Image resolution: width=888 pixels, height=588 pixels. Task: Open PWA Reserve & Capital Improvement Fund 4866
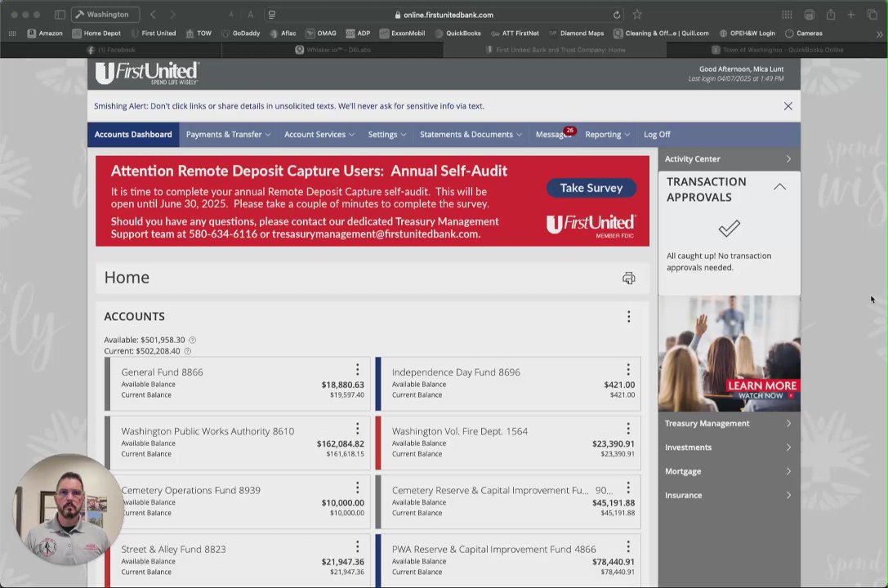coord(494,550)
